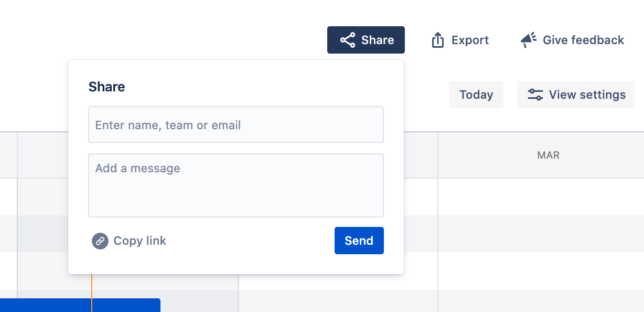Close the dialog via the Share button label

[378, 40]
